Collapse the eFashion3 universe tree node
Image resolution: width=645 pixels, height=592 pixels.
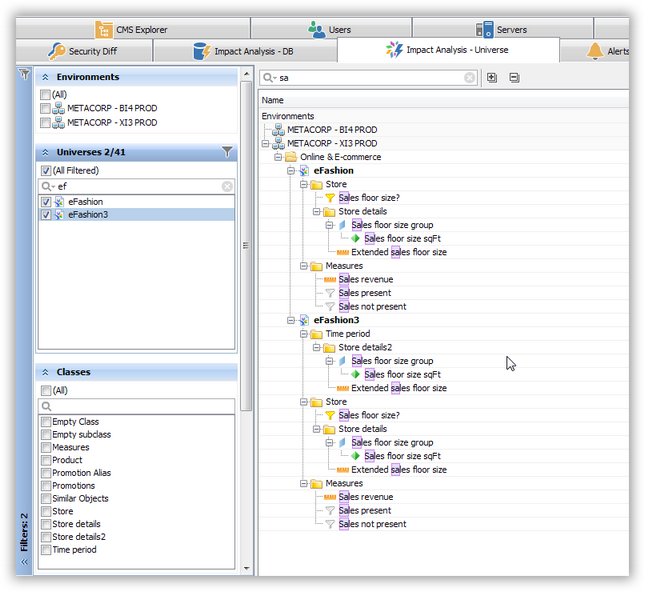point(291,320)
